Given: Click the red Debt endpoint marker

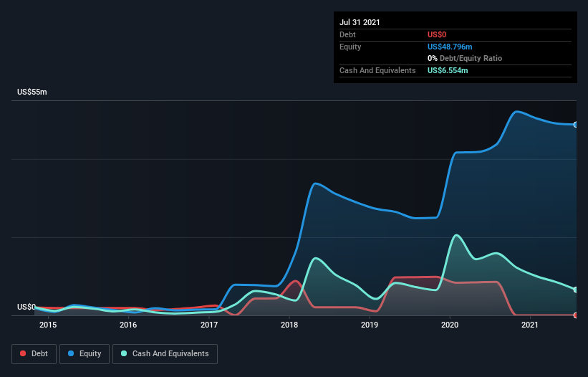Looking at the screenshot, I should pyautogui.click(x=576, y=315).
